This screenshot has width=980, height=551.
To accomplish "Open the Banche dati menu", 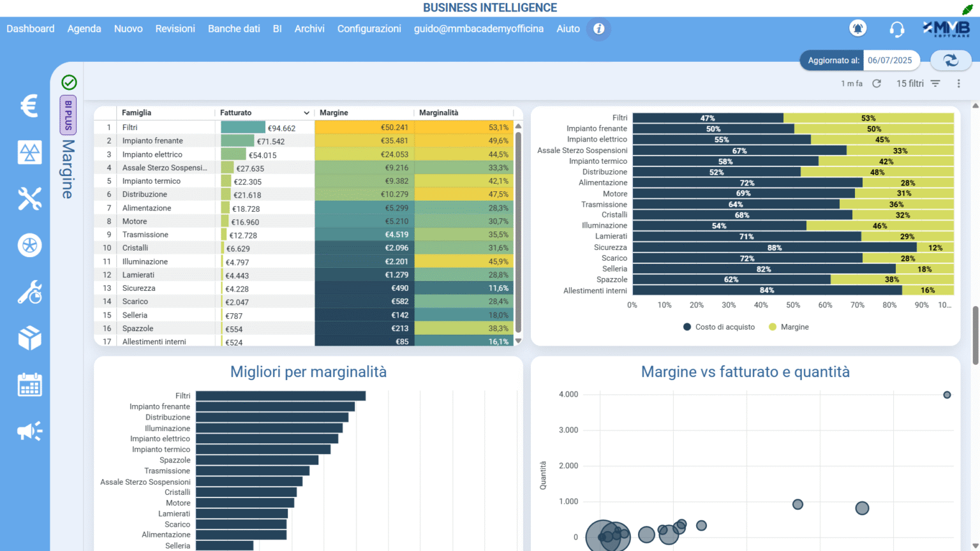I will pos(234,29).
